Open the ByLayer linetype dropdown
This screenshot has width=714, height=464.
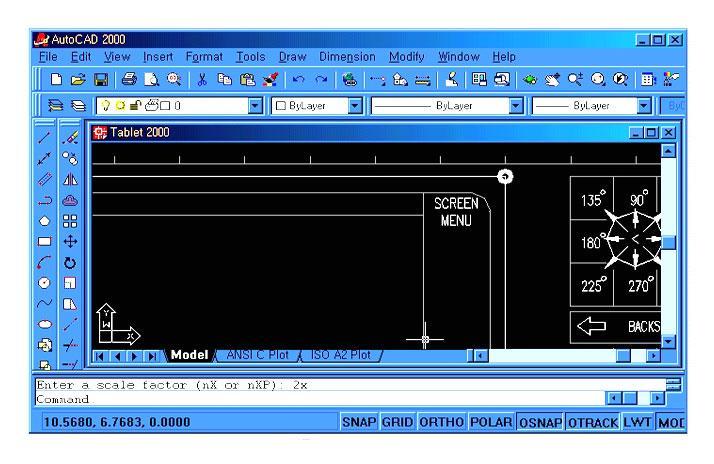516,104
